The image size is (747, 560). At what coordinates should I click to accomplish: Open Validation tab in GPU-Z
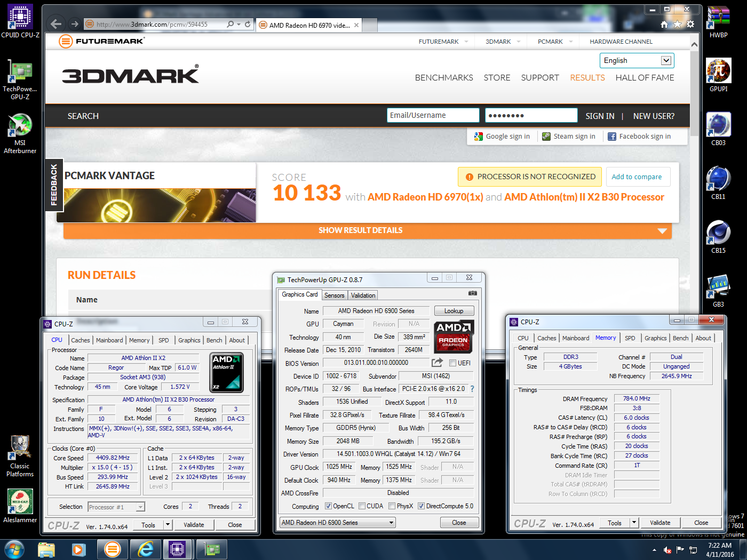coord(363,295)
